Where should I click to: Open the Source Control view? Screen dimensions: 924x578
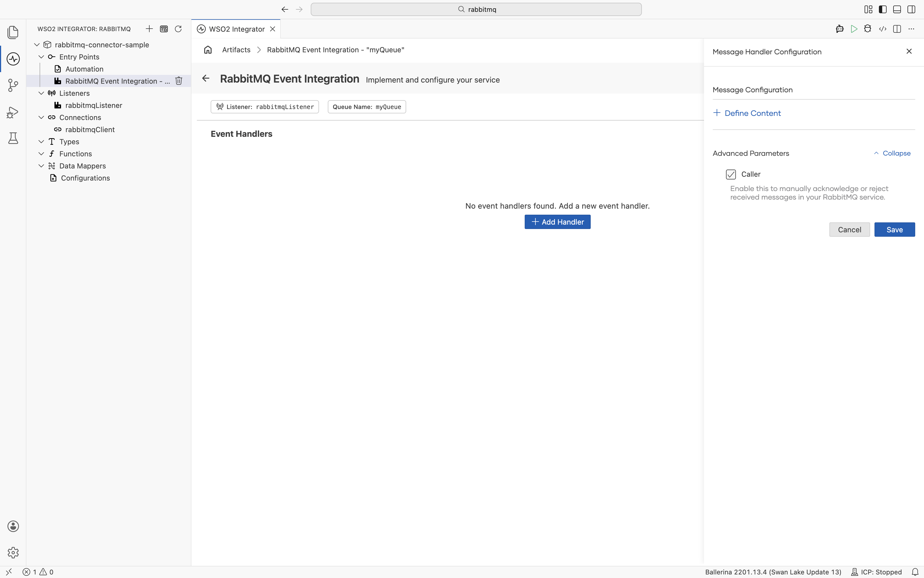(13, 85)
